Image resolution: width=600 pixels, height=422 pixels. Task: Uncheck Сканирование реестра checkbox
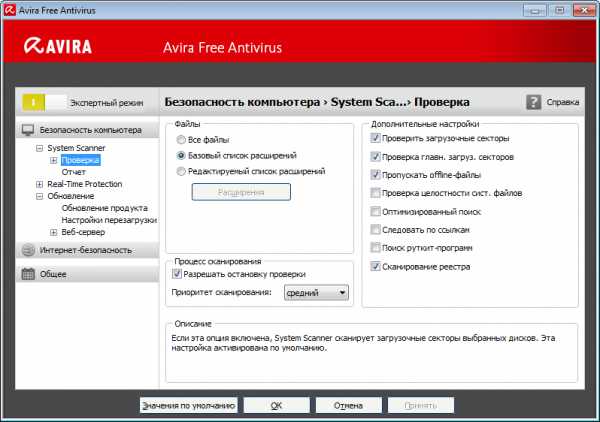375,266
